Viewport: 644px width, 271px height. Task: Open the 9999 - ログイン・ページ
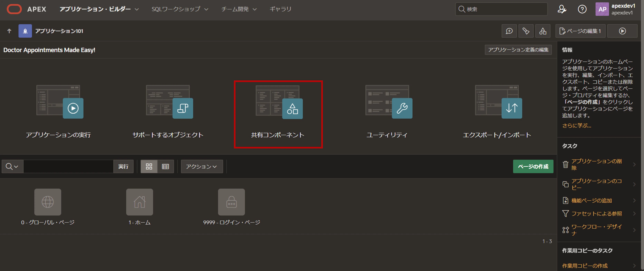pos(231,202)
